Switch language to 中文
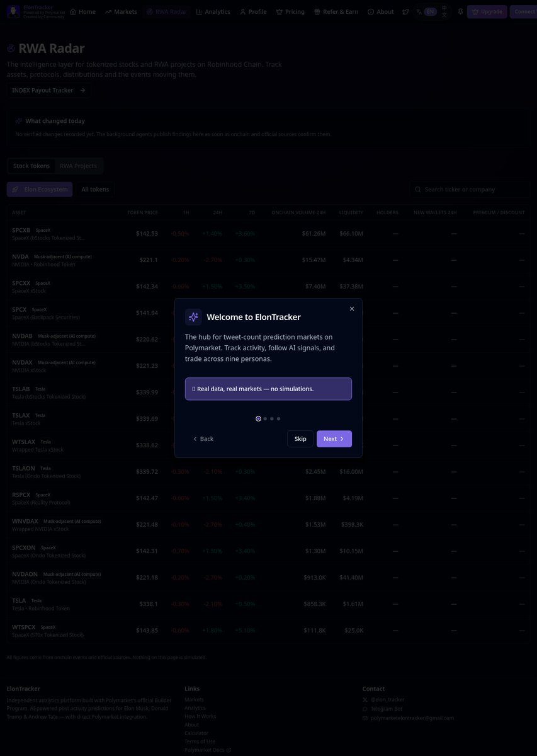 tap(444, 12)
